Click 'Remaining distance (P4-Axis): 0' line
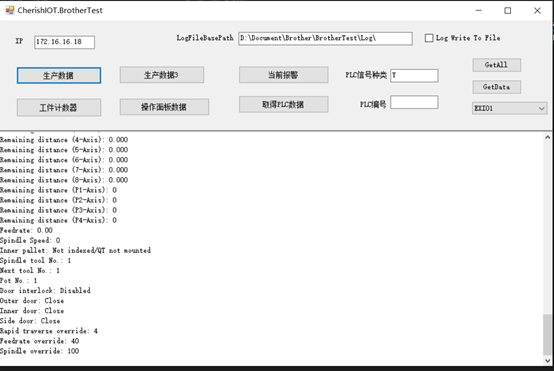554x371 pixels. (x=59, y=220)
